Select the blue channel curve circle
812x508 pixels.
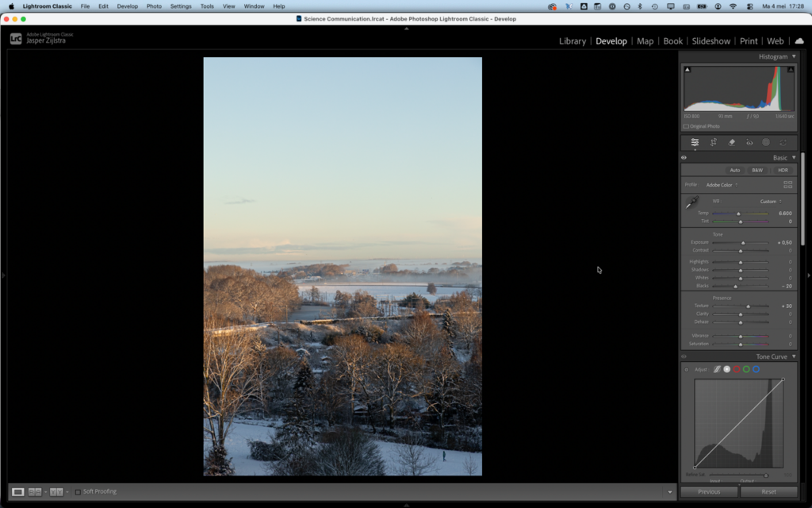(756, 370)
